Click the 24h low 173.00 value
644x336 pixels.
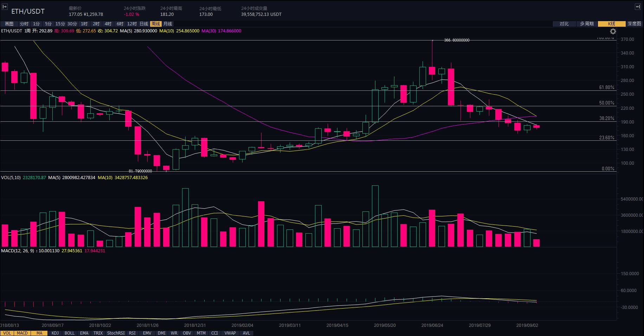pos(206,14)
